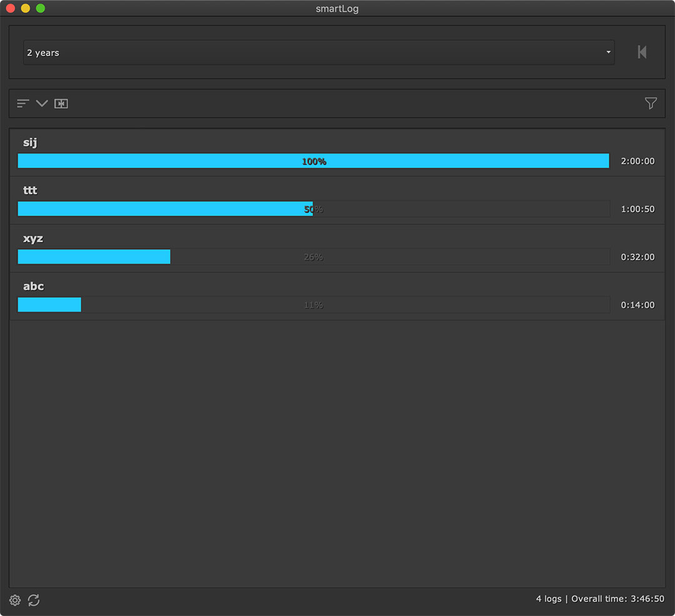
Task: Click the 100% progress bar for sij
Action: [x=314, y=161]
